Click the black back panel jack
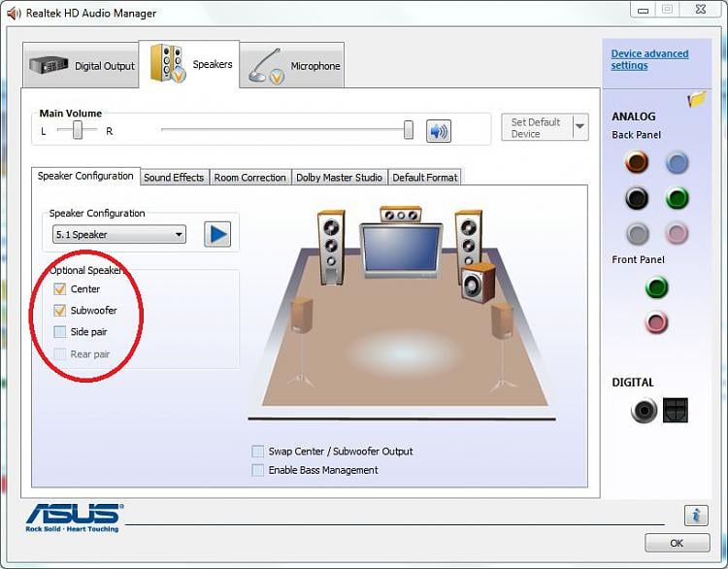The image size is (728, 569). [x=637, y=198]
